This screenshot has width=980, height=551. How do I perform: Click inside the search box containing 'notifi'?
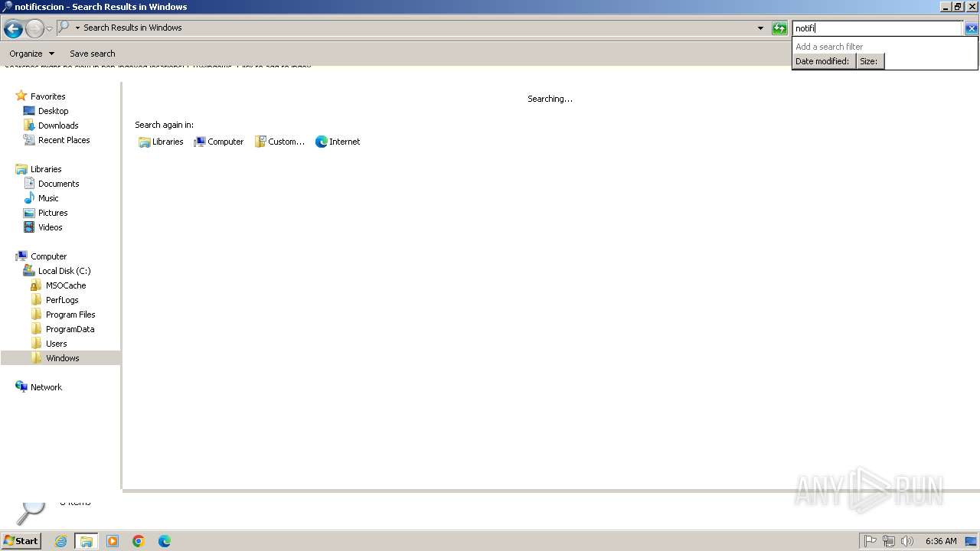pos(877,28)
